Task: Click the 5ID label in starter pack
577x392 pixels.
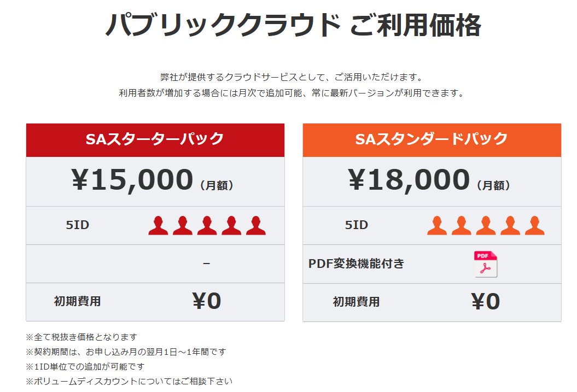Action: click(77, 225)
